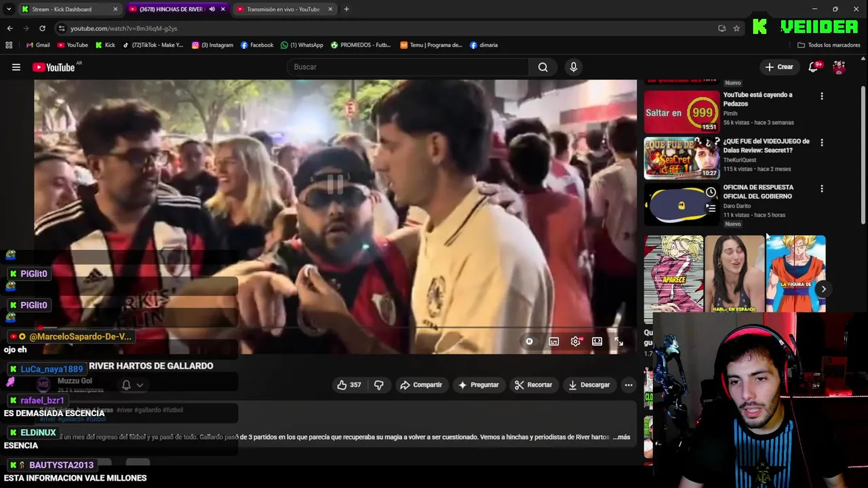The height and width of the screenshot is (488, 868).
Task: Open options for YouTube está cayendo a Pedazos
Action: click(822, 96)
